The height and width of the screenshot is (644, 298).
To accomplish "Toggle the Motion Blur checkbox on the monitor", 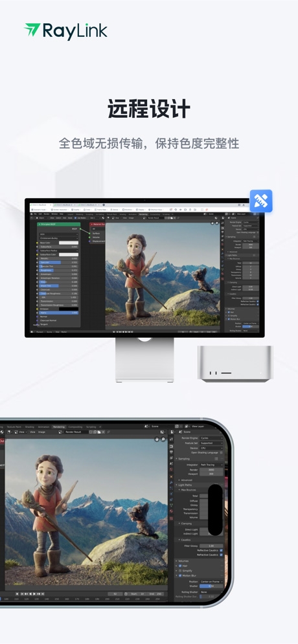I will tap(229, 319).
